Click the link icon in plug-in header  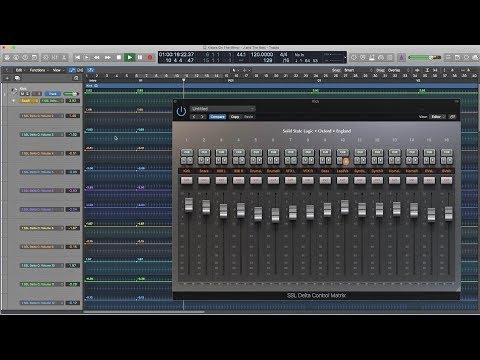pos(452,117)
